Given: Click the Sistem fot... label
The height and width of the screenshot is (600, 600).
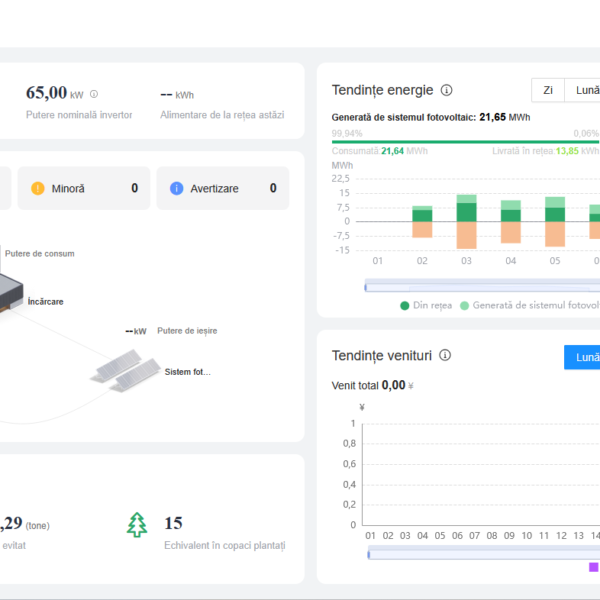Looking at the screenshot, I should point(188,372).
